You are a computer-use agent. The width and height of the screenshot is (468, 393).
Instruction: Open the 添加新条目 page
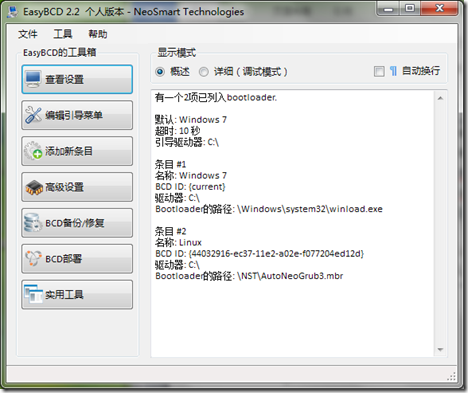pos(77,151)
